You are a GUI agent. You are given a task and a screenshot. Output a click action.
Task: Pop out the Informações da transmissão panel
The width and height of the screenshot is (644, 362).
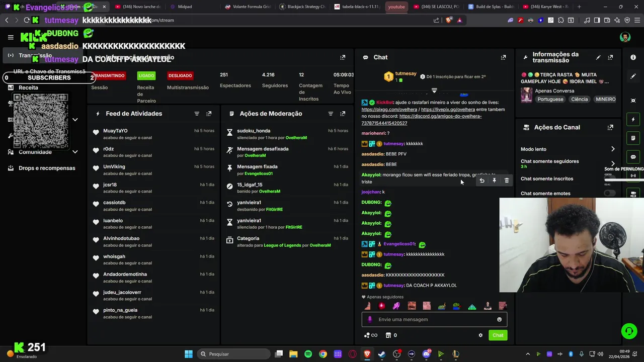tap(610, 57)
